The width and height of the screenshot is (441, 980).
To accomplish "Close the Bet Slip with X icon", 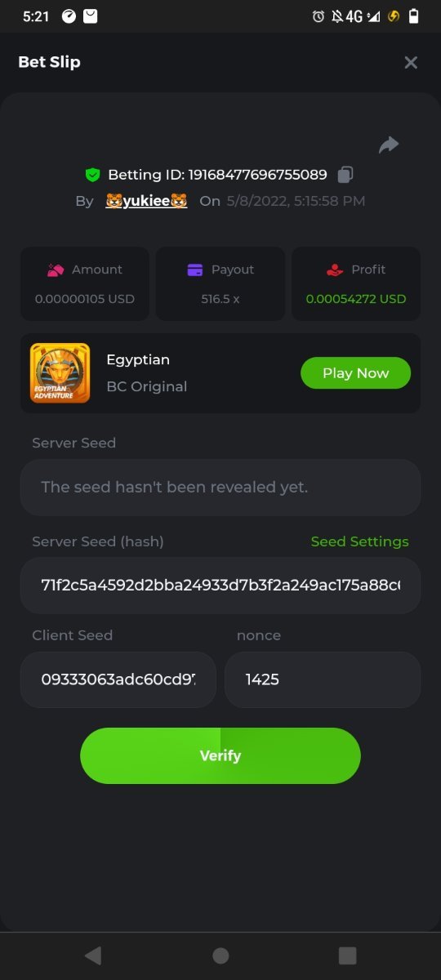I will coord(411,63).
